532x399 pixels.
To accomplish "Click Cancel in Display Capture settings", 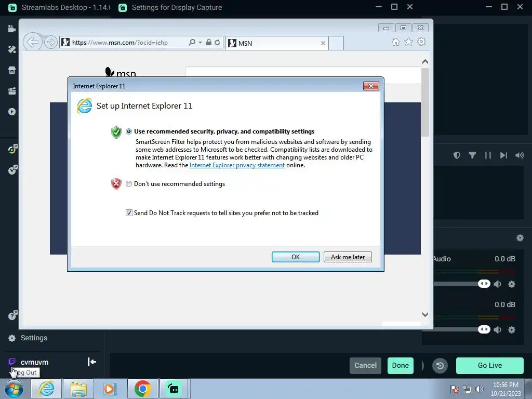I will click(x=365, y=366).
